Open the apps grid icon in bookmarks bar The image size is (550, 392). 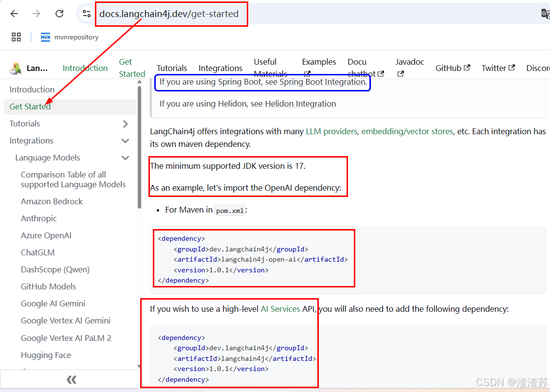16,37
